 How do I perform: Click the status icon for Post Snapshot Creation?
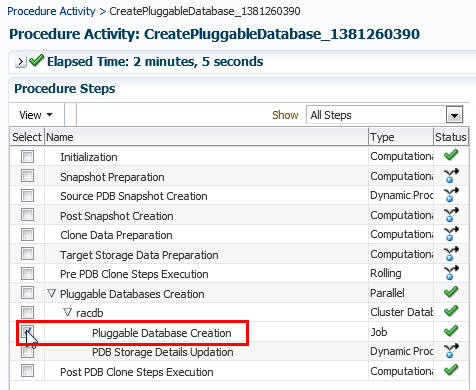[x=451, y=215]
